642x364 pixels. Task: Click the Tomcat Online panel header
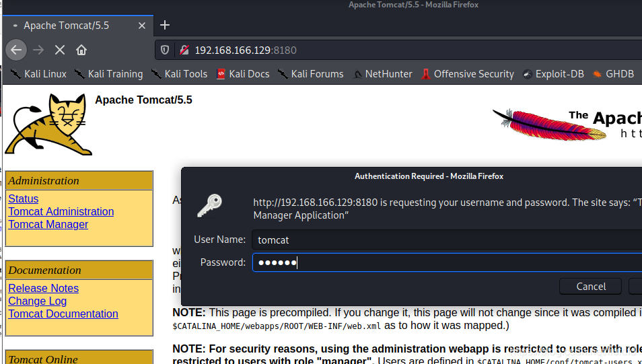[79, 358]
